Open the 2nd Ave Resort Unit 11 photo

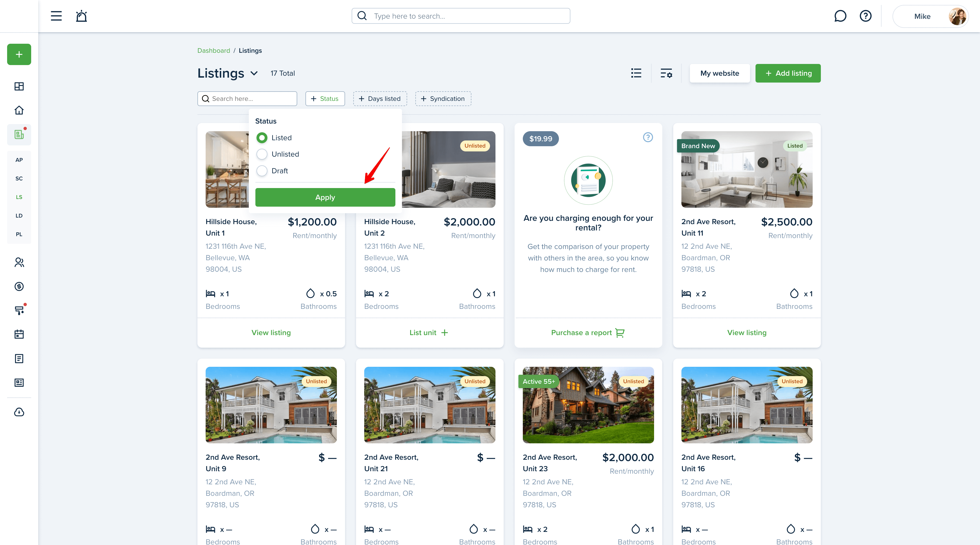coord(746,169)
